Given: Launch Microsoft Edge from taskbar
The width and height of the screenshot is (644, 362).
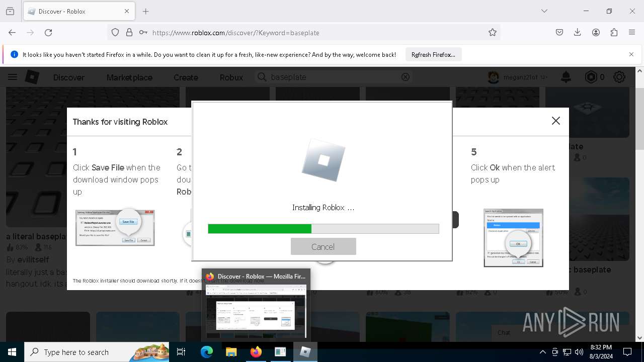Looking at the screenshot, I should 207,352.
